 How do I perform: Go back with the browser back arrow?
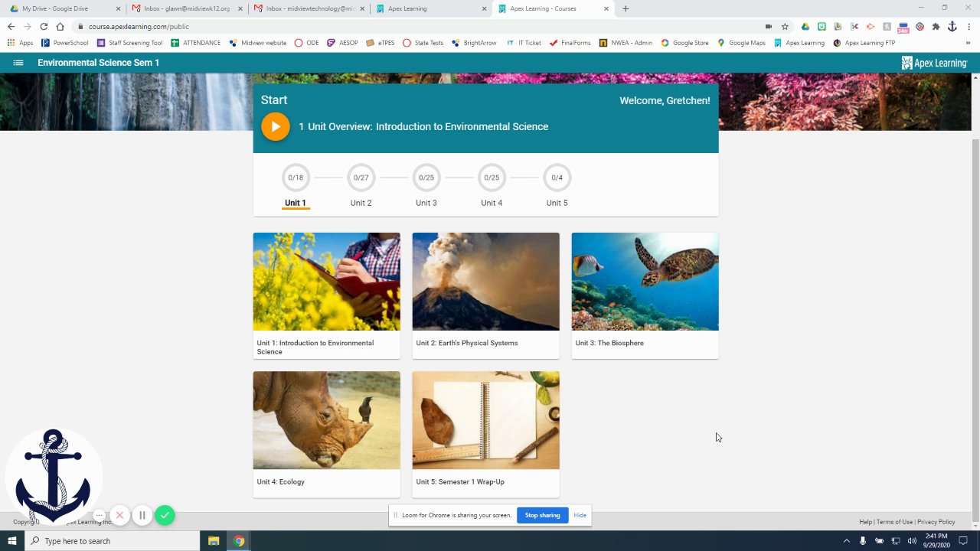[11, 26]
